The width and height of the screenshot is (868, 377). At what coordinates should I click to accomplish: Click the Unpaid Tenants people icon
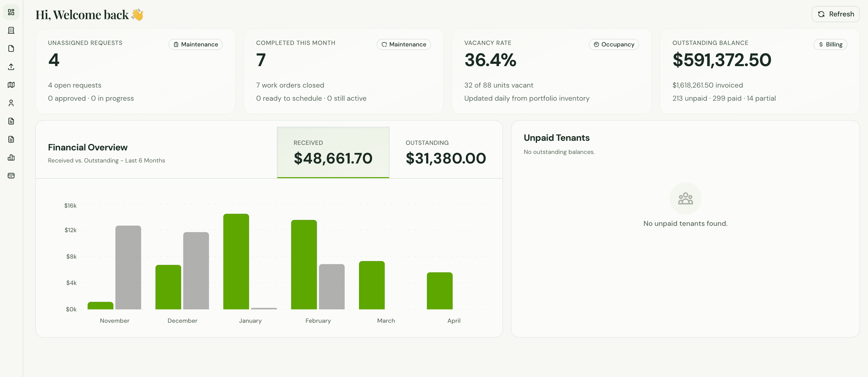tap(685, 198)
